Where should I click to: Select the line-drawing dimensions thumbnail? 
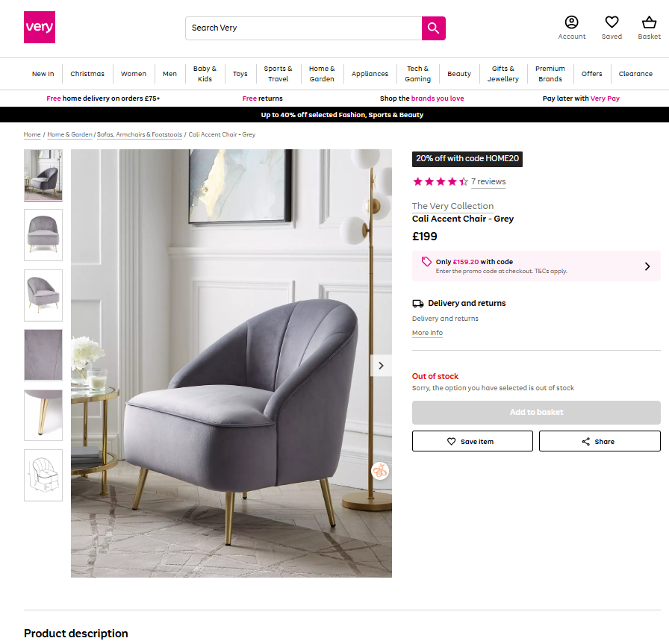coord(43,475)
